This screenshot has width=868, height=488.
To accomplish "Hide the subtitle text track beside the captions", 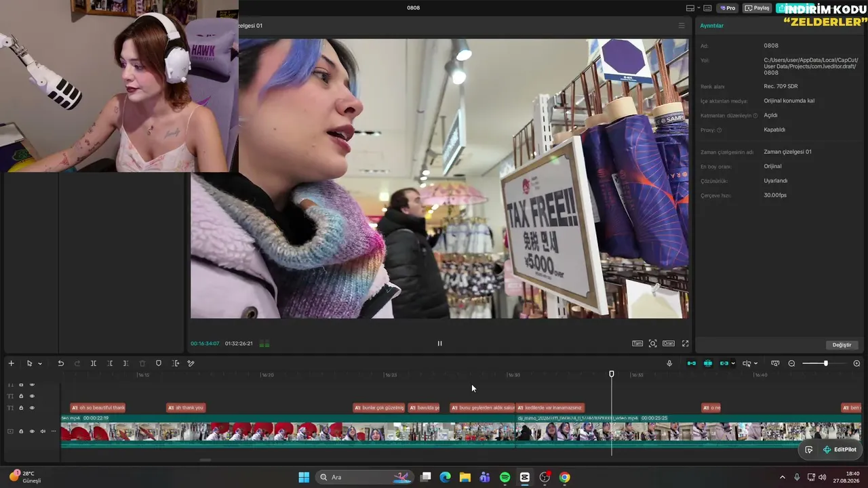I will (x=32, y=407).
